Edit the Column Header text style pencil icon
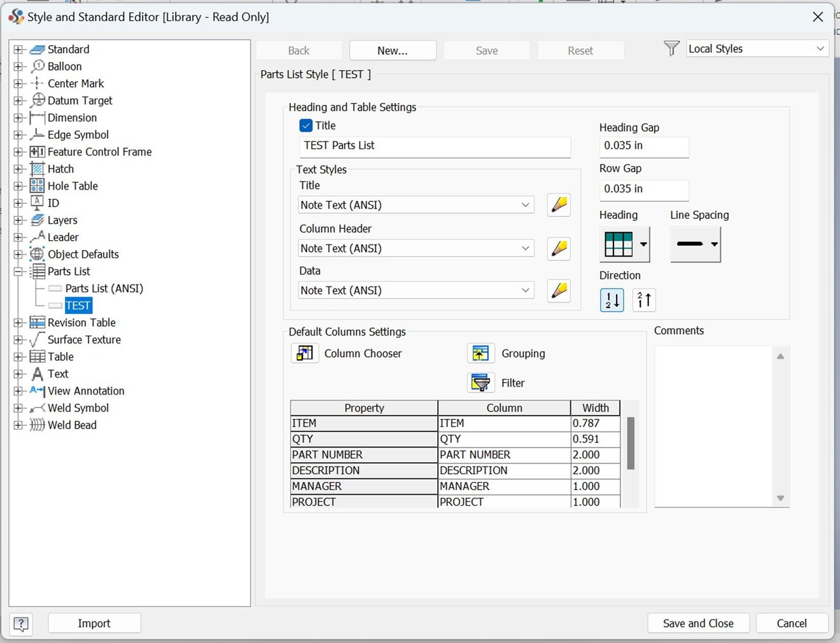This screenshot has height=643, width=840. point(558,249)
